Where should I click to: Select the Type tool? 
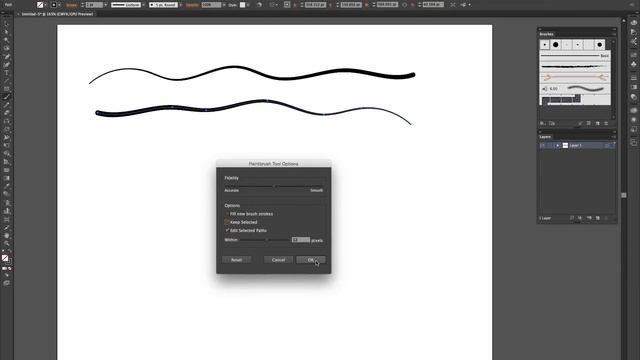click(x=7, y=73)
